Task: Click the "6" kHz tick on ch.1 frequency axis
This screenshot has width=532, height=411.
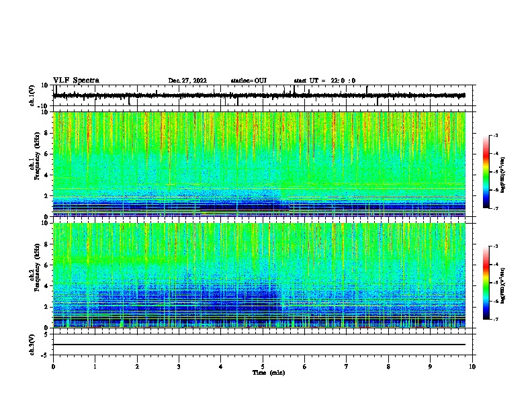Action: click(47, 154)
